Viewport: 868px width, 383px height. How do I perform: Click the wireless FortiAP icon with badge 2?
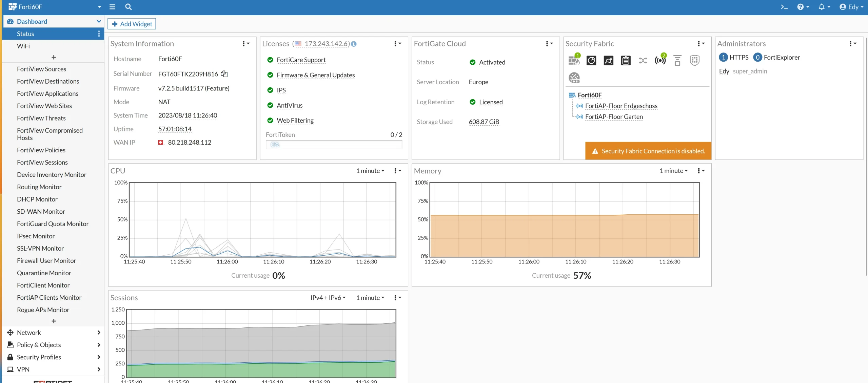[x=660, y=60]
